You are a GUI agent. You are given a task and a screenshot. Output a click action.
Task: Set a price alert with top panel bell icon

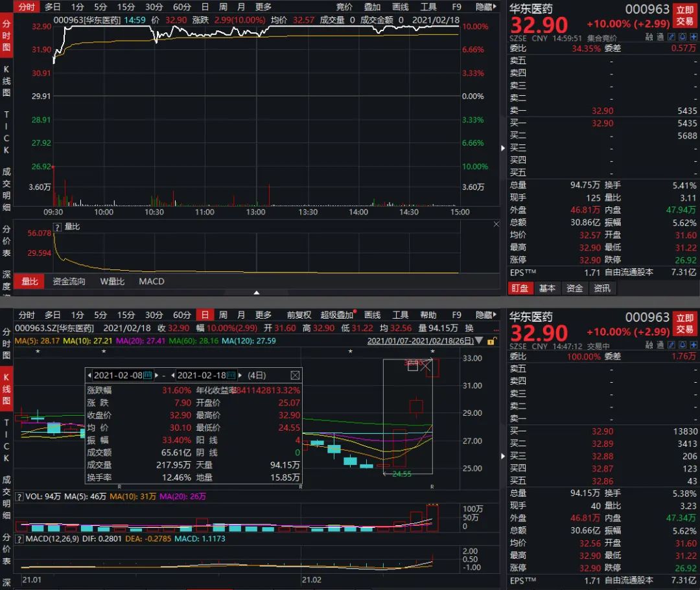point(683,37)
